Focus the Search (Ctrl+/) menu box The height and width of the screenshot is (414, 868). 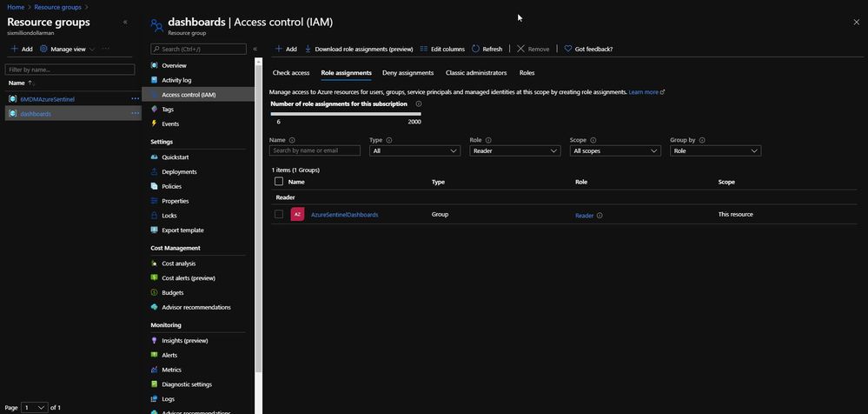198,50
